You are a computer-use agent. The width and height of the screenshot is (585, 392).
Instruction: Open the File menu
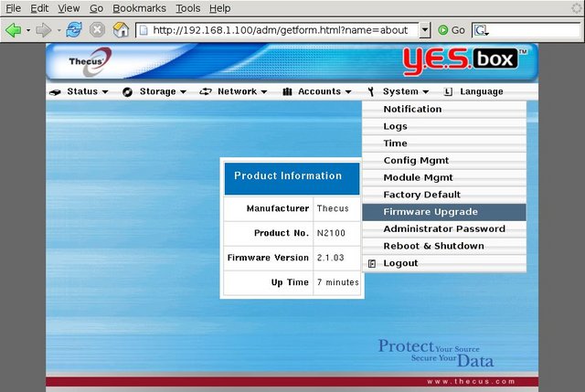14,8
